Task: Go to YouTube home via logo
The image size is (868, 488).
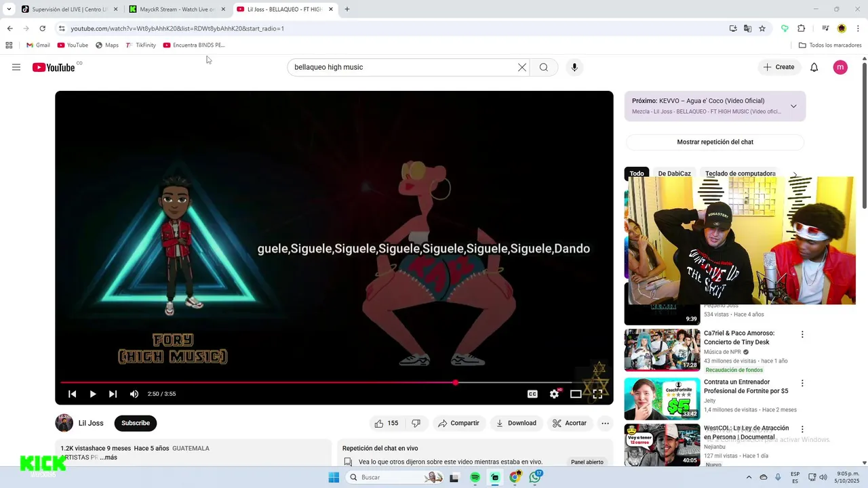Action: click(x=54, y=67)
